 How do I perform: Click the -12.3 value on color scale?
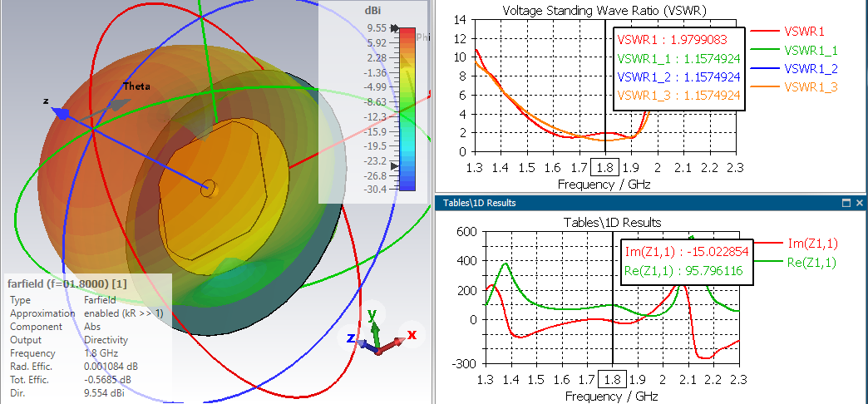(x=375, y=116)
